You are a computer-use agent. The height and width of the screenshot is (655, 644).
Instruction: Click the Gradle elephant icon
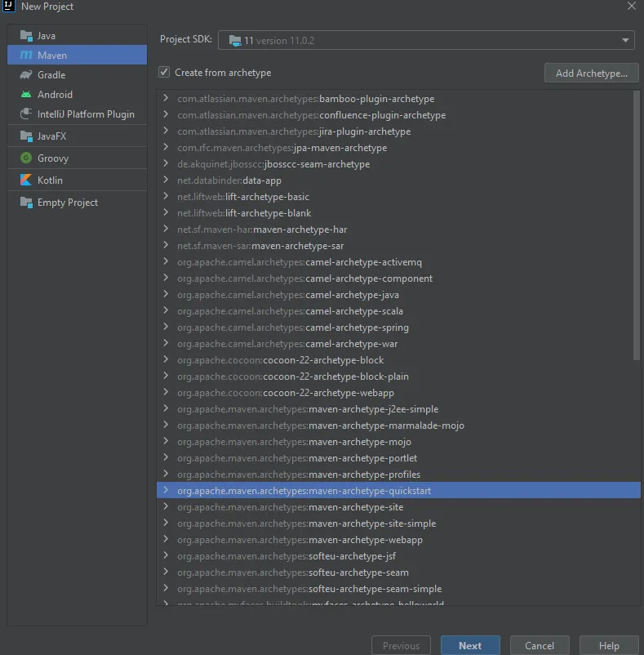26,75
